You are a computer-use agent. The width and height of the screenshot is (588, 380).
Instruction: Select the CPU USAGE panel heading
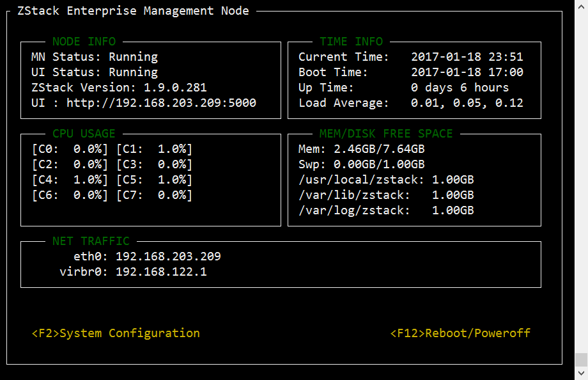pos(84,134)
